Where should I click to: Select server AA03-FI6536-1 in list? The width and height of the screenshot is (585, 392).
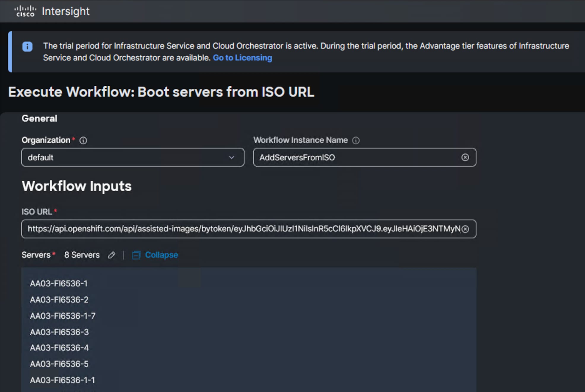click(59, 283)
